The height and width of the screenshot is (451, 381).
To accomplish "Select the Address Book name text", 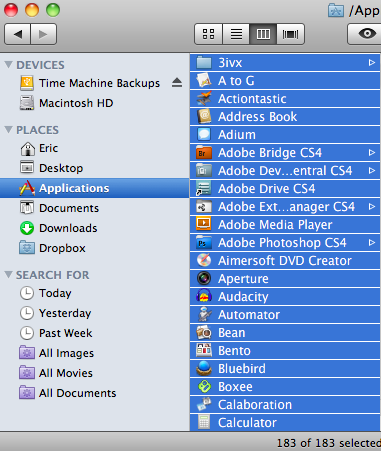I will click(x=257, y=117).
